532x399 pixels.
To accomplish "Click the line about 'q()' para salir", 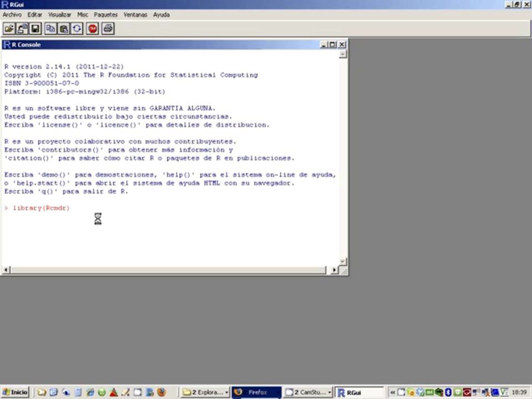I will click(x=66, y=192).
